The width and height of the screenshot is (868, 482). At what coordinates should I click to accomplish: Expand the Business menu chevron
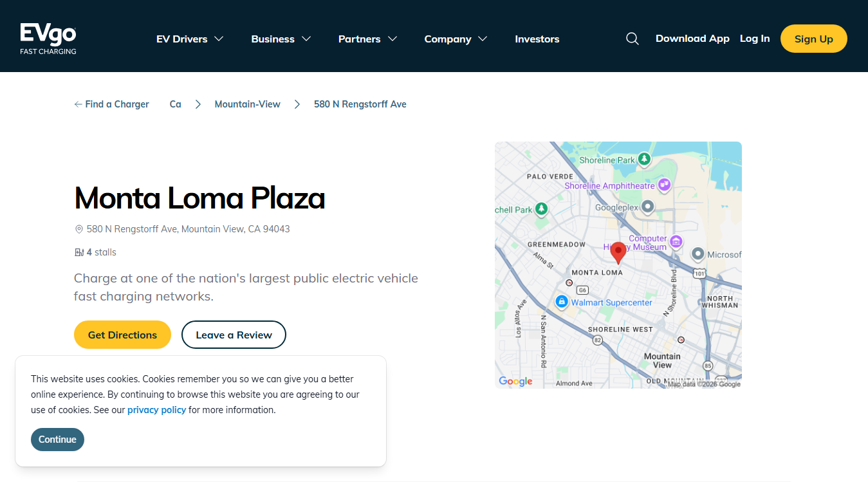pyautogui.click(x=306, y=39)
